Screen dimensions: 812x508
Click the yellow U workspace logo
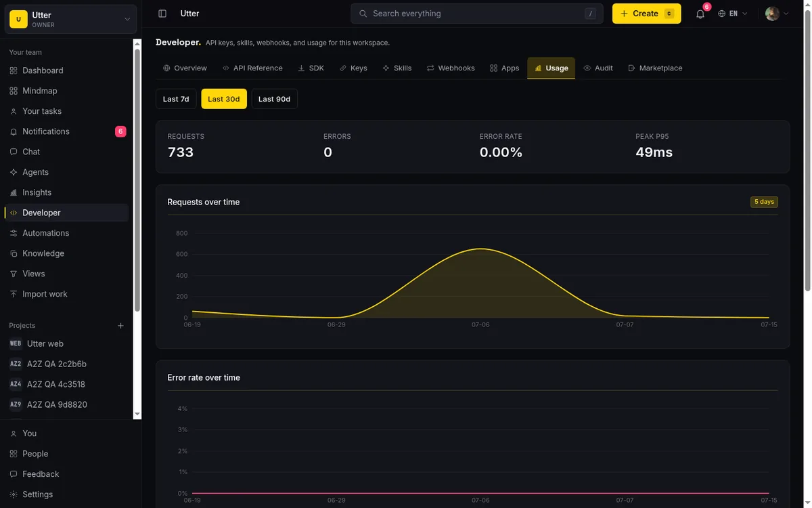[18, 20]
